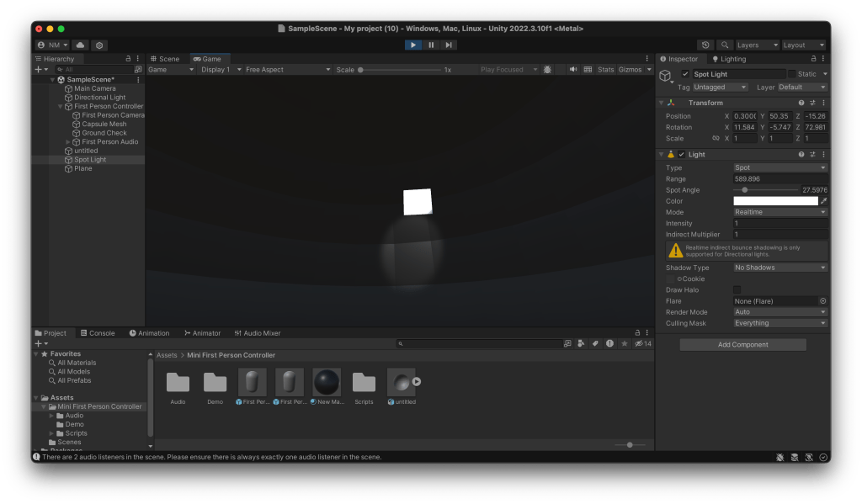This screenshot has width=862, height=504.
Task: Open the Console tab
Action: 98,333
